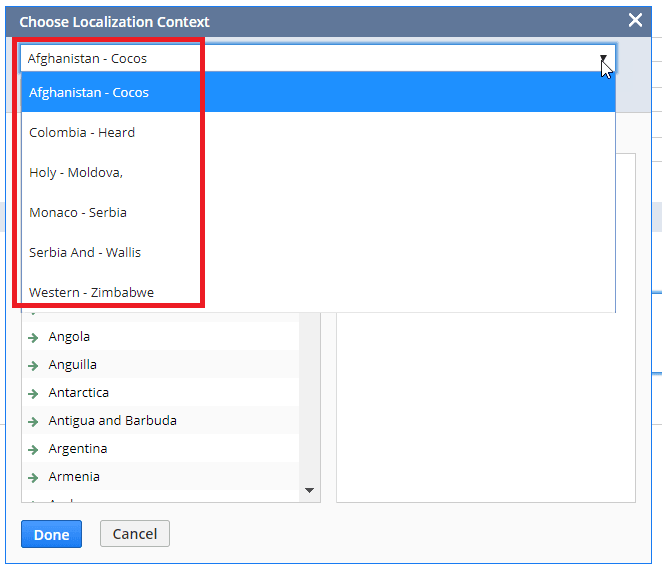
Task: Choose the Colombia - Heard range
Action: 318,132
